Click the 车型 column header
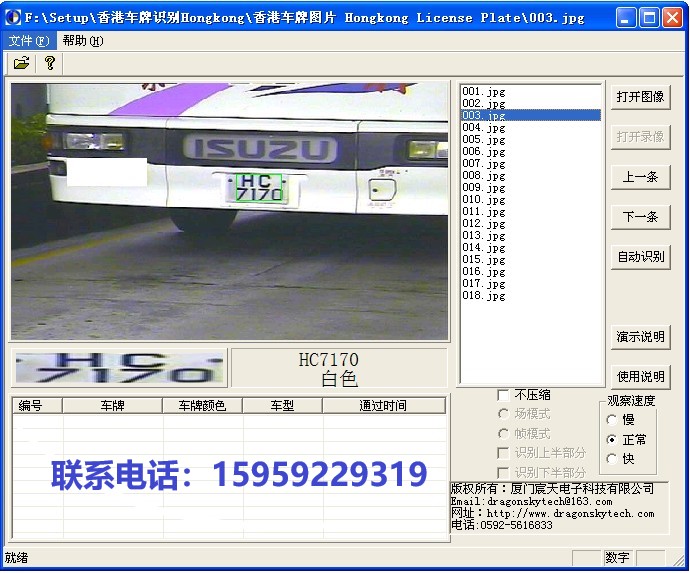 point(282,405)
